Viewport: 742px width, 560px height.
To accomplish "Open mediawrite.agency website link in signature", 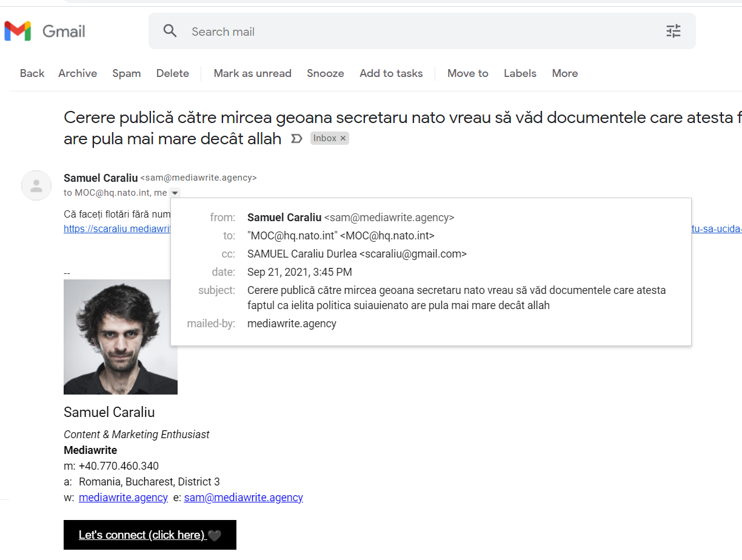I will point(123,498).
